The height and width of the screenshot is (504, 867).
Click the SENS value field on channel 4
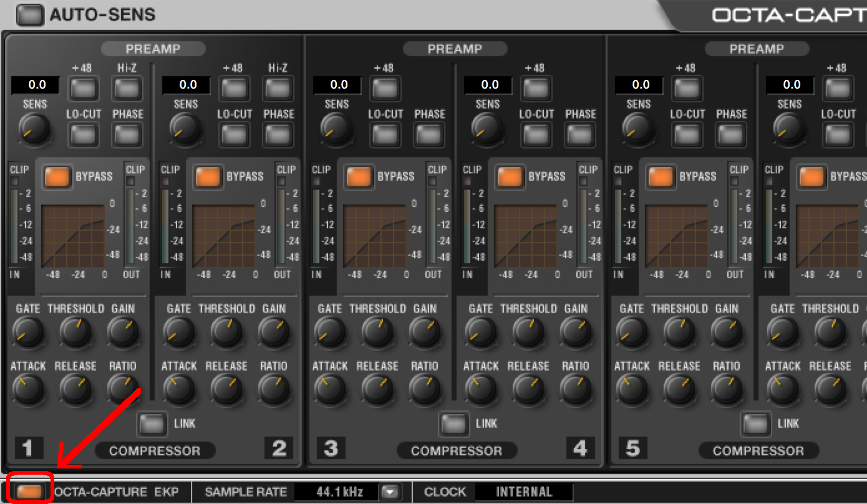tap(488, 85)
